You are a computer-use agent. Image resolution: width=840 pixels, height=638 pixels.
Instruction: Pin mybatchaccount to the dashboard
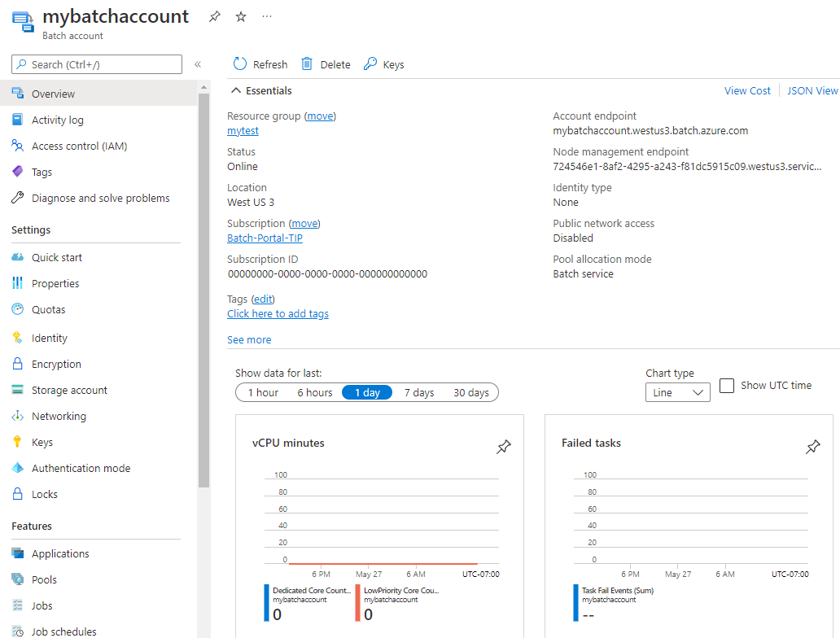point(214,15)
